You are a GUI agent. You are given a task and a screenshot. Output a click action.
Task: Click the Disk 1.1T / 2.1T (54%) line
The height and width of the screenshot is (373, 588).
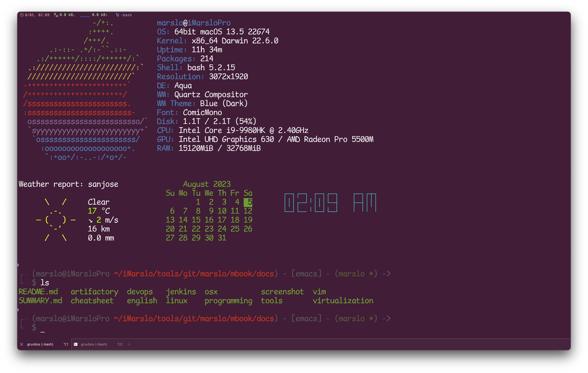tap(207, 121)
